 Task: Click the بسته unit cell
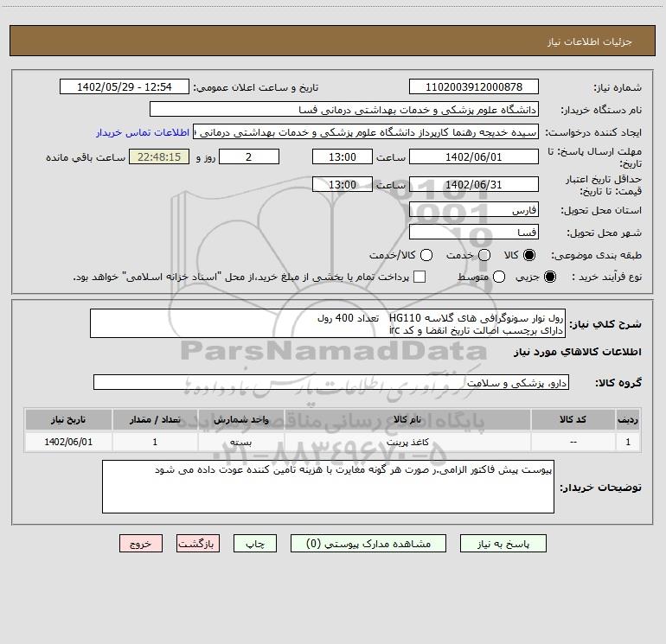(x=240, y=442)
